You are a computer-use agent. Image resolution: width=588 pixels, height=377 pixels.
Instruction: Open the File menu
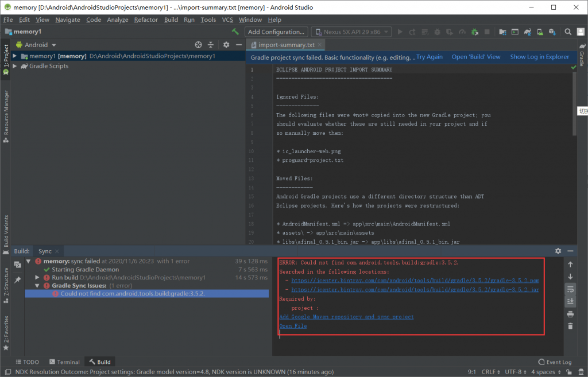click(x=8, y=20)
